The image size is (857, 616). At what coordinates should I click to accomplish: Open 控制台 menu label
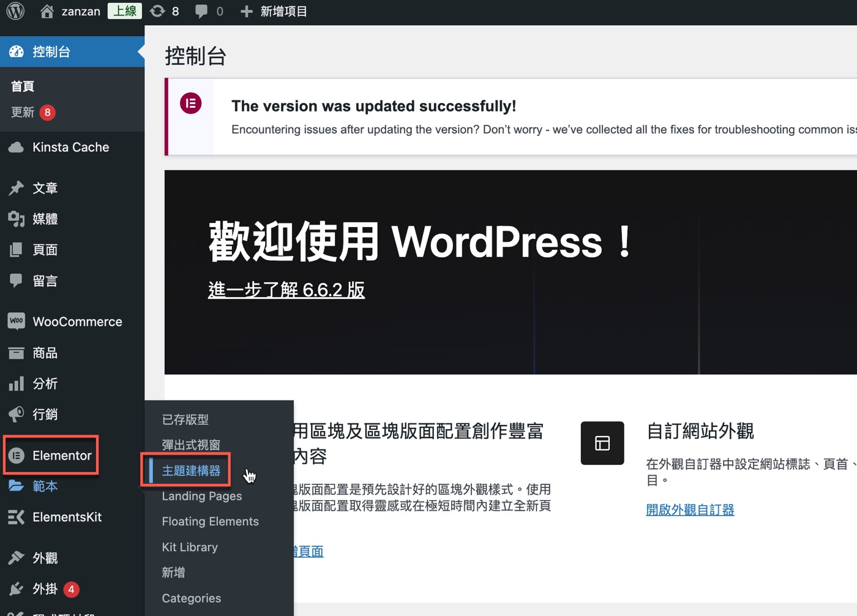[51, 51]
